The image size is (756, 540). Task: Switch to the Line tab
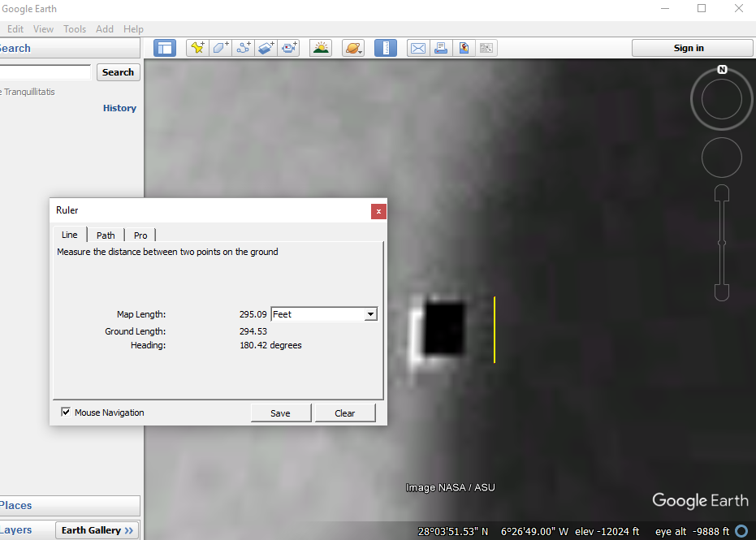coord(70,235)
